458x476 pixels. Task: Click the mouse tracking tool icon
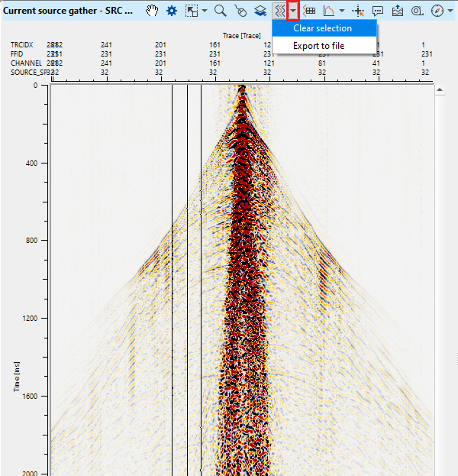240,11
